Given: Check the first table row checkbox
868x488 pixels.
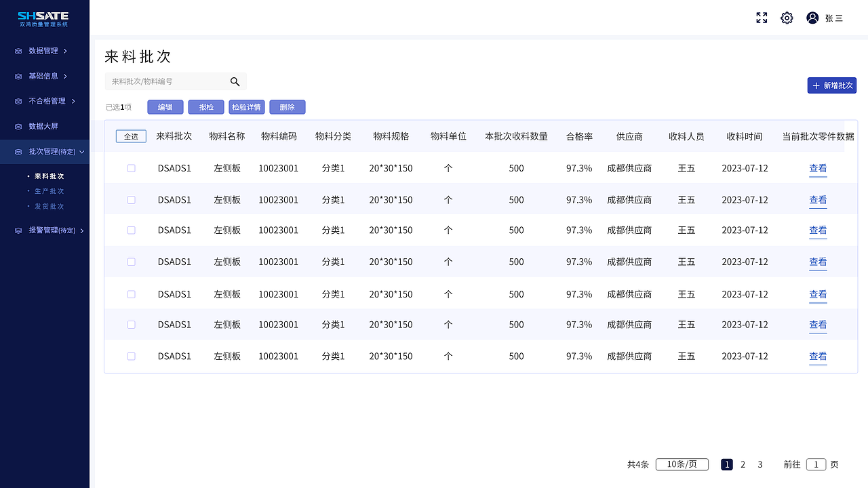Looking at the screenshot, I should click(x=131, y=168).
